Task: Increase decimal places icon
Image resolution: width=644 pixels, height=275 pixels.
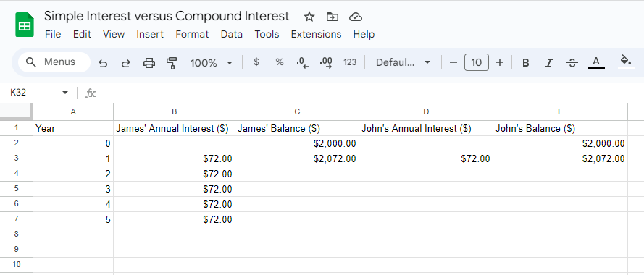Action: tap(326, 63)
